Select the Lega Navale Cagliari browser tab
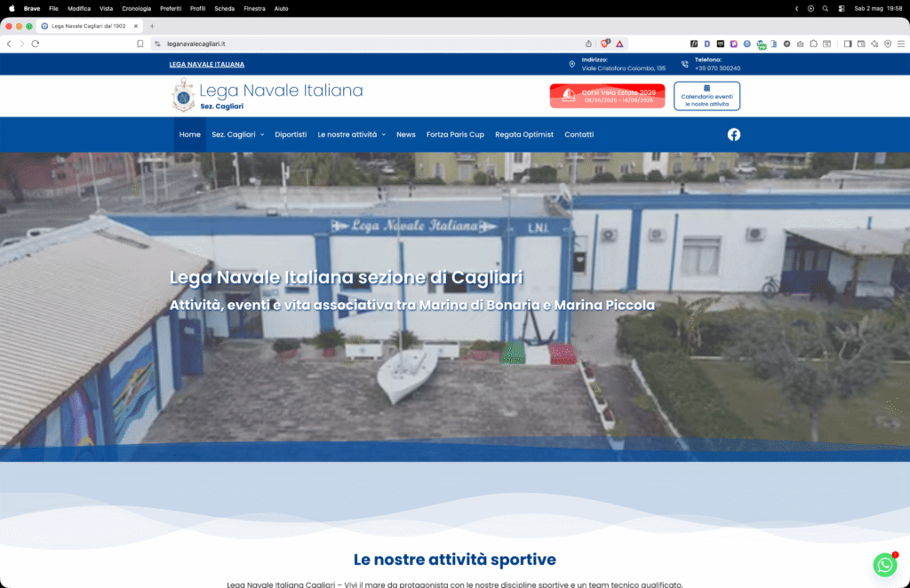The image size is (910, 588). tap(89, 26)
